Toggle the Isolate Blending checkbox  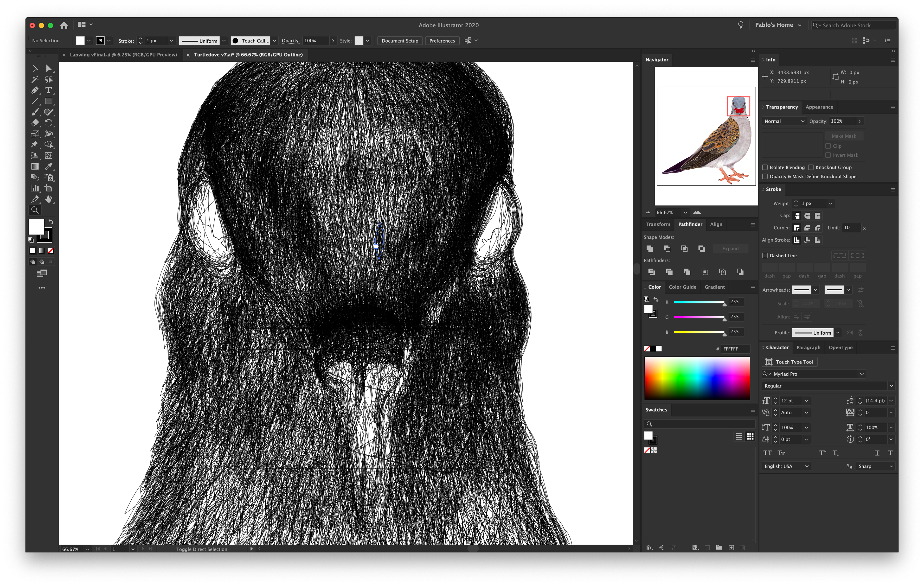765,167
